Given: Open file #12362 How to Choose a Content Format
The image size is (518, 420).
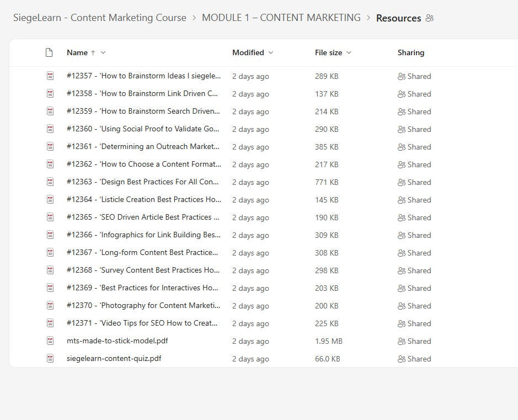Looking at the screenshot, I should pyautogui.click(x=144, y=164).
